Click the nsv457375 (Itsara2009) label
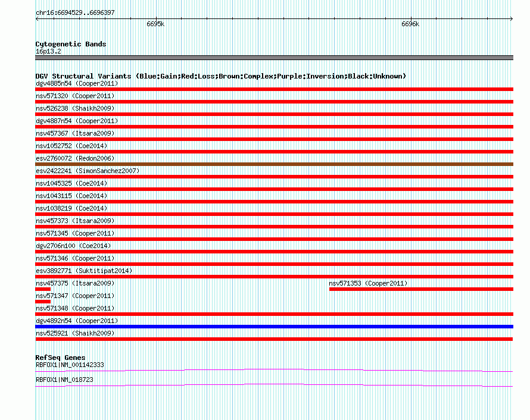The width and height of the screenshot is (530, 420). [75, 283]
